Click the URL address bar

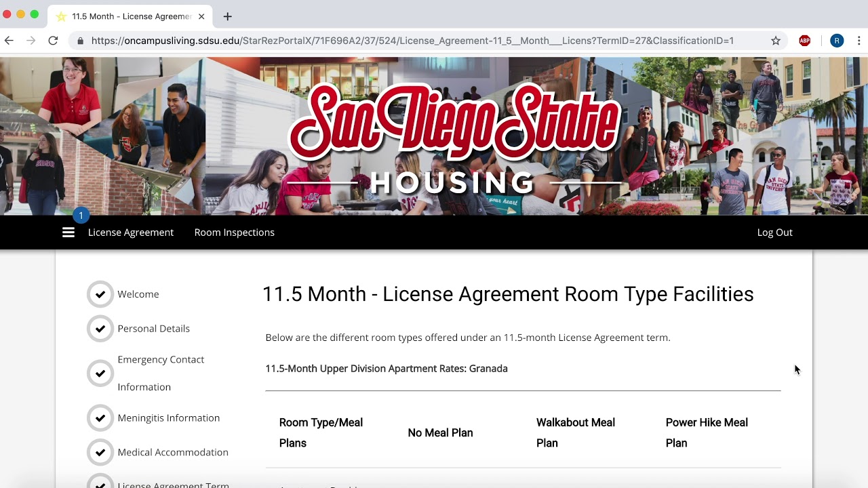(x=412, y=41)
